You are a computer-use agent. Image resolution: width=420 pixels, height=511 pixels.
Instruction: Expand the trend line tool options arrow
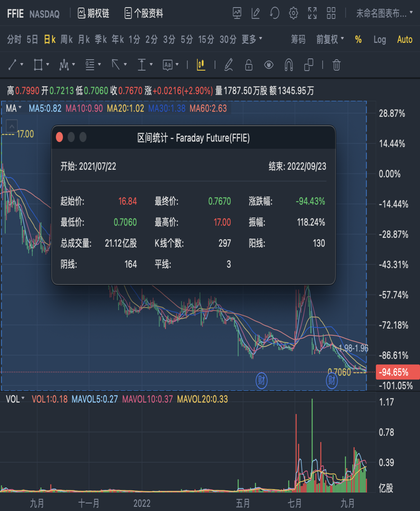22,65
